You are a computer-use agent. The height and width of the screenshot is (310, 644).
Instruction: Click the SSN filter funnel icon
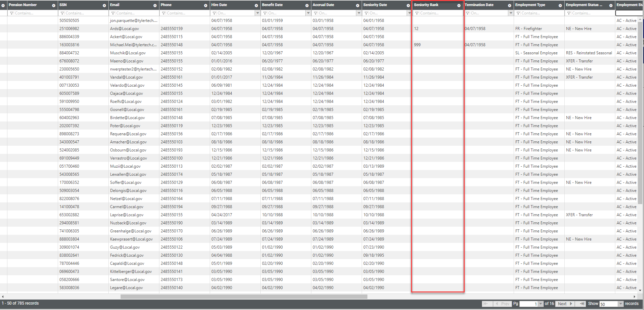62,13
